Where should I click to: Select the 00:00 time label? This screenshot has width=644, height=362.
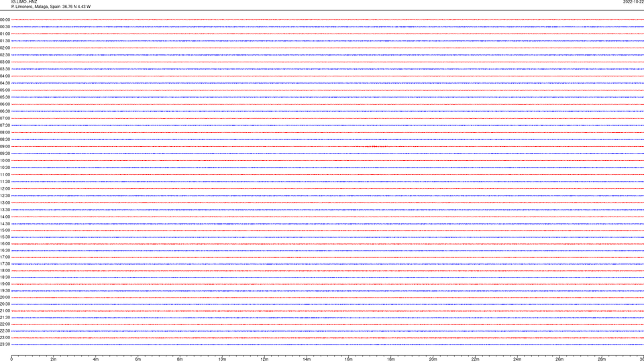(5, 19)
